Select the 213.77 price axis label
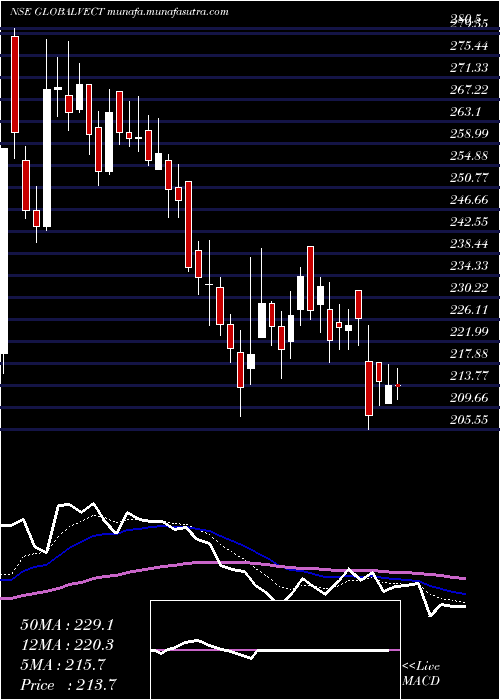 click(x=470, y=375)
